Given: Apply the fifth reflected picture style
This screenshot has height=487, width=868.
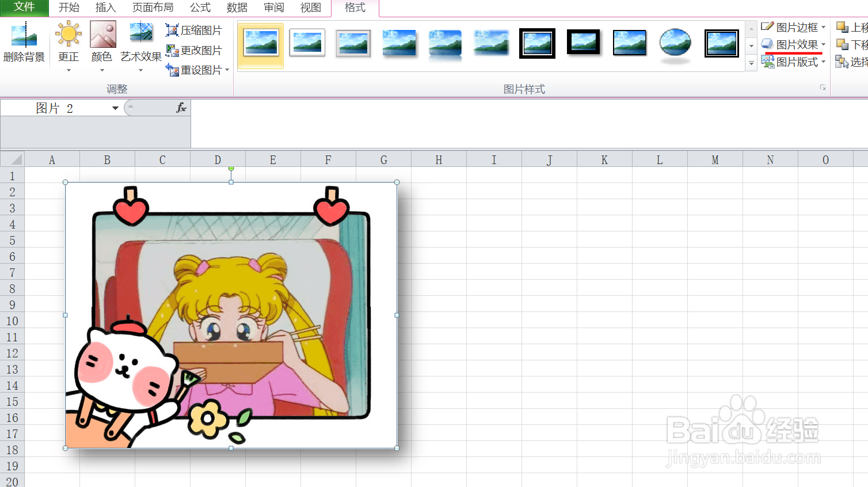Looking at the screenshot, I should click(x=445, y=44).
